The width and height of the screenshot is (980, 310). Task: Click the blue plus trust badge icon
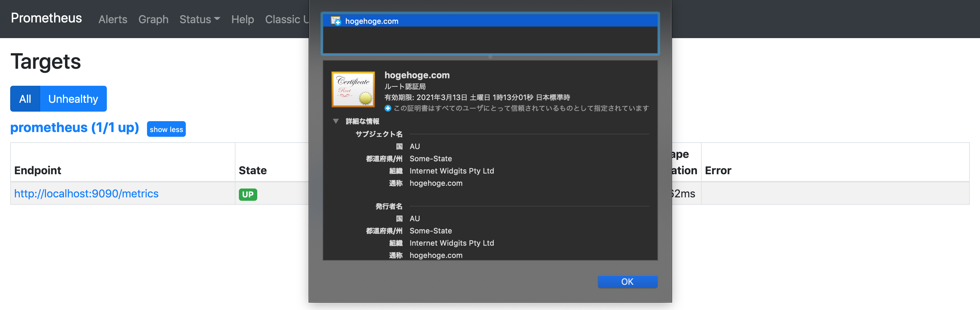coord(388,109)
